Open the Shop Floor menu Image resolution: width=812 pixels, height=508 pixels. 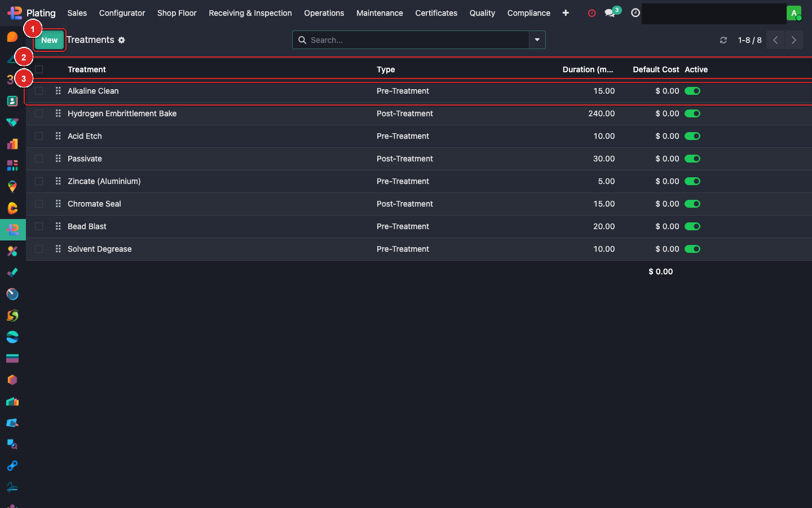[176, 13]
